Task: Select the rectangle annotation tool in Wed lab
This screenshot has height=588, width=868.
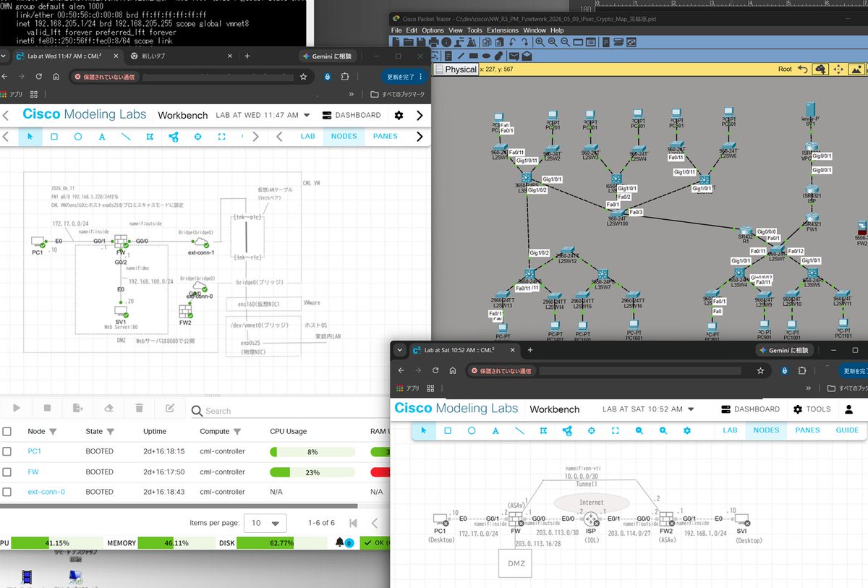Action: tap(54, 136)
